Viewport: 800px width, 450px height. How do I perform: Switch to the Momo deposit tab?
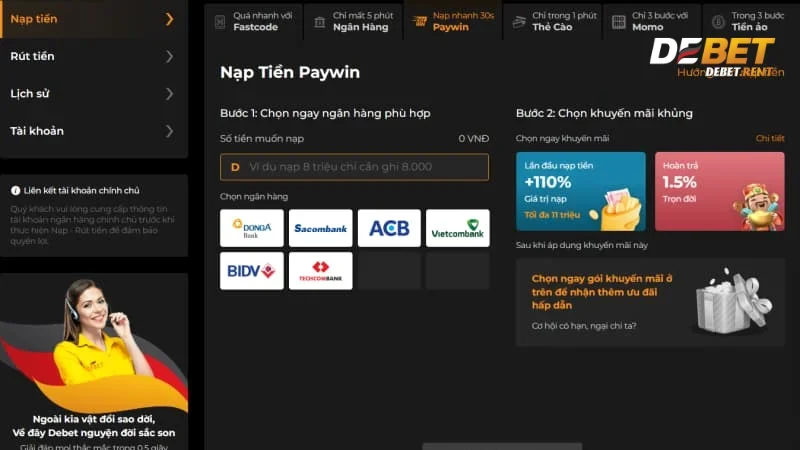(653, 21)
